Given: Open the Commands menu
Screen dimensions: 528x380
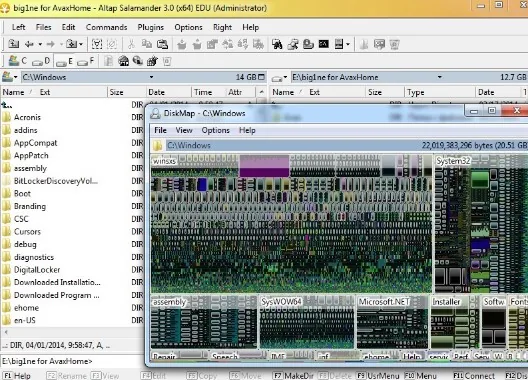Looking at the screenshot, I should pyautogui.click(x=106, y=27).
